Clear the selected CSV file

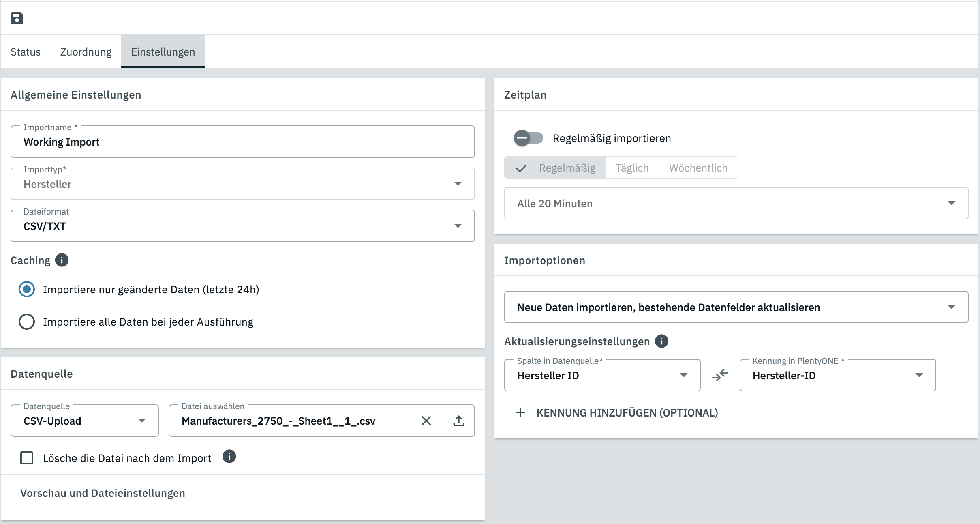(x=426, y=421)
